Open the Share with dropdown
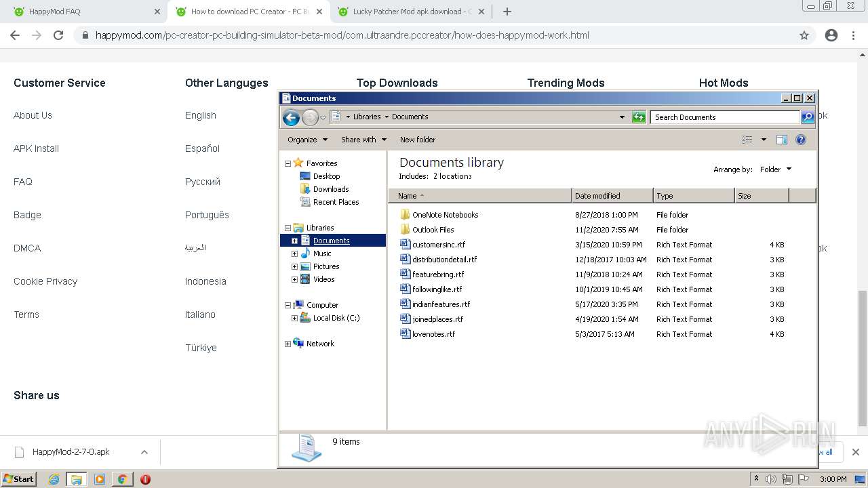Image resolution: width=868 pixels, height=488 pixels. click(363, 140)
